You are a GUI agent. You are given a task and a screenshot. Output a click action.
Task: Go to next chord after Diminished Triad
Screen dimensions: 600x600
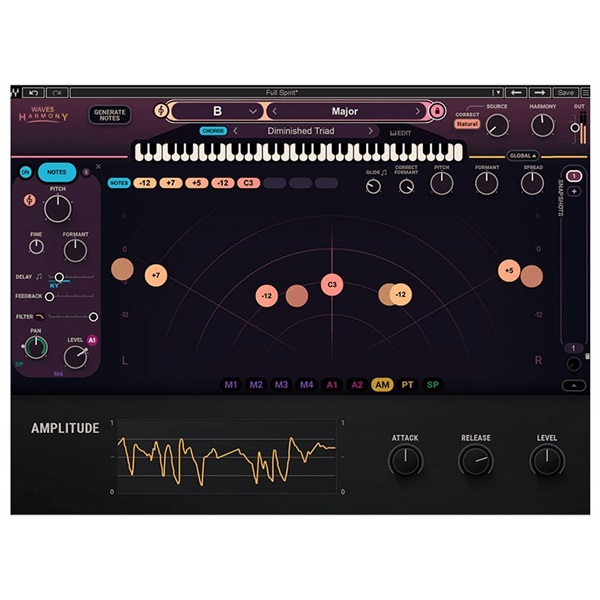(370, 131)
